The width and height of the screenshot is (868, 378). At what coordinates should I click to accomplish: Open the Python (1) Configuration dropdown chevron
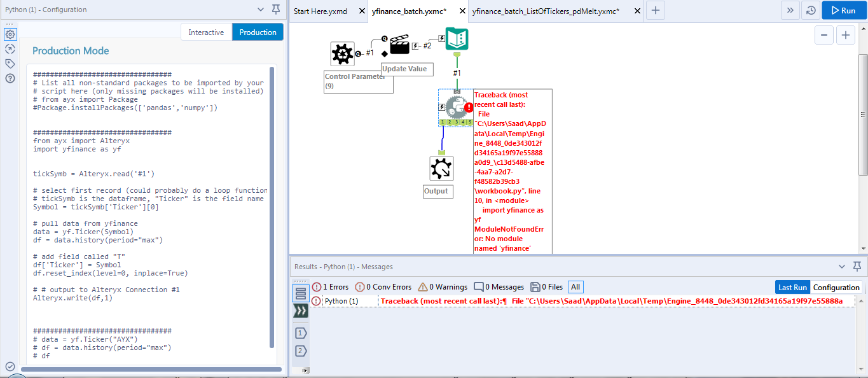(260, 10)
